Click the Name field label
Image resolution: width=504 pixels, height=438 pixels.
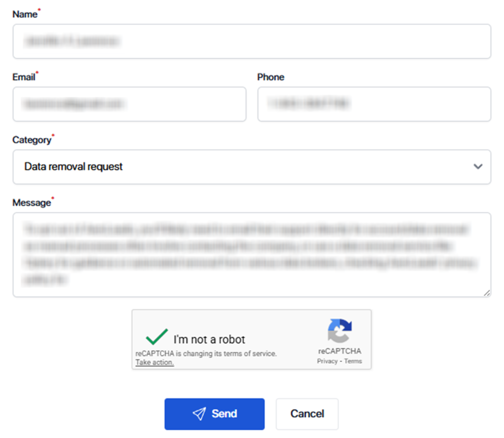pos(25,14)
